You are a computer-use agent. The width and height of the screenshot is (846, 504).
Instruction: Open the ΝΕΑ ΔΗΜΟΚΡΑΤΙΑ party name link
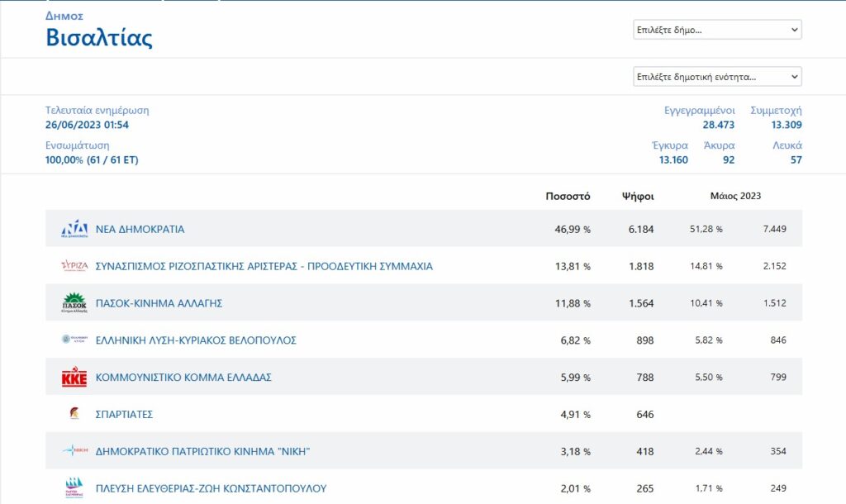(x=140, y=229)
